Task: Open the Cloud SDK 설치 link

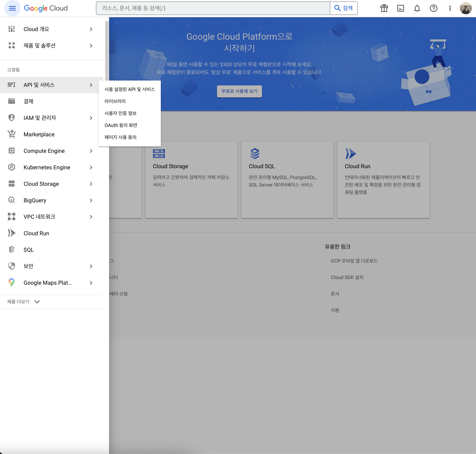Action: [x=347, y=277]
